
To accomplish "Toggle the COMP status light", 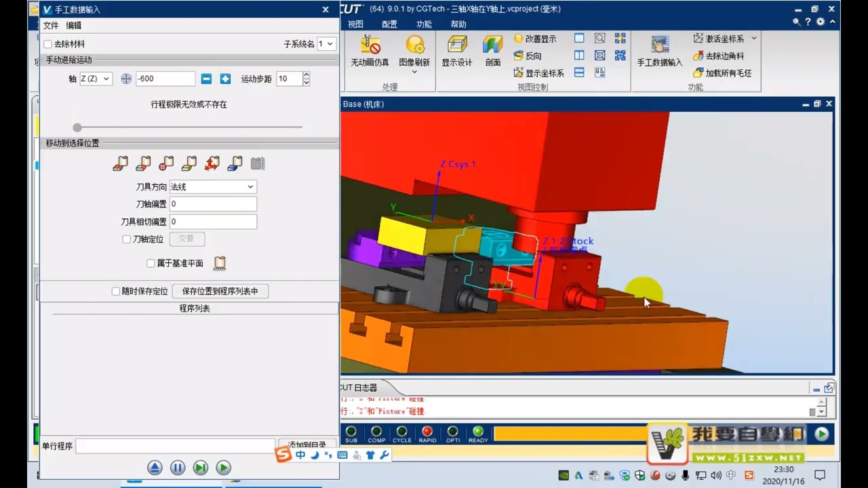I will click(x=376, y=431).
